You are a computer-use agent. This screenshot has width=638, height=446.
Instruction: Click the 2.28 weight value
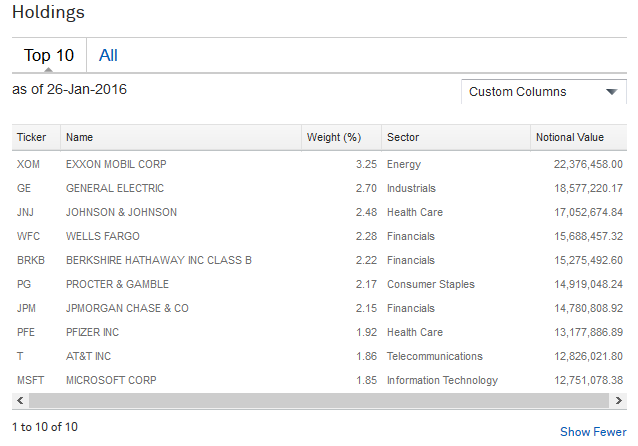pyautogui.click(x=366, y=236)
